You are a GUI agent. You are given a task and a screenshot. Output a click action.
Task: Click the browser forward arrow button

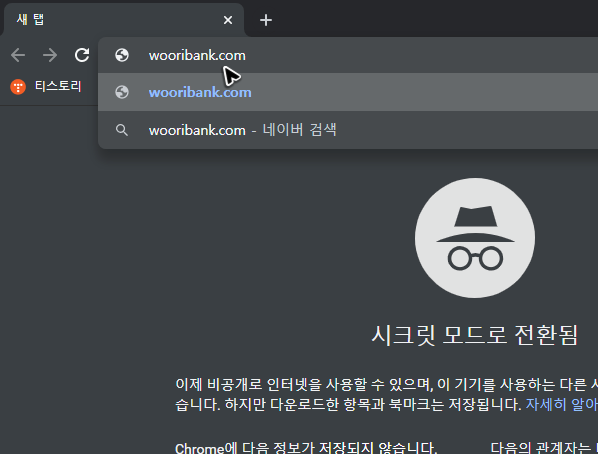click(50, 55)
